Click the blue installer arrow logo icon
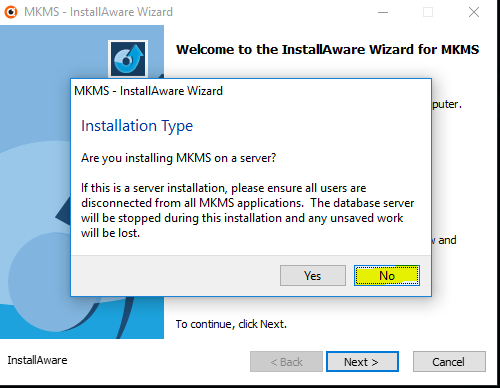Screen dimensions: 500x388 tap(128, 59)
